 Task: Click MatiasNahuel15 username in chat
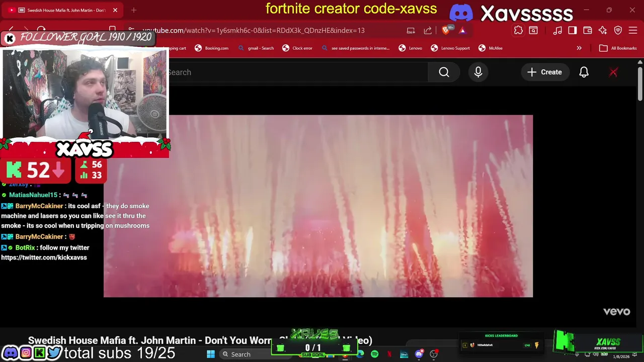[33, 195]
